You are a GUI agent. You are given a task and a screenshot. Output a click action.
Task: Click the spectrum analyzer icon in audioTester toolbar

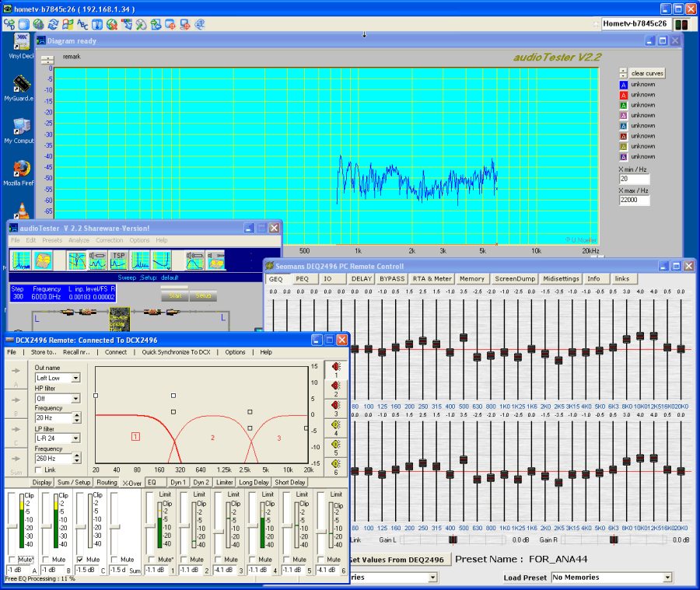click(x=21, y=260)
